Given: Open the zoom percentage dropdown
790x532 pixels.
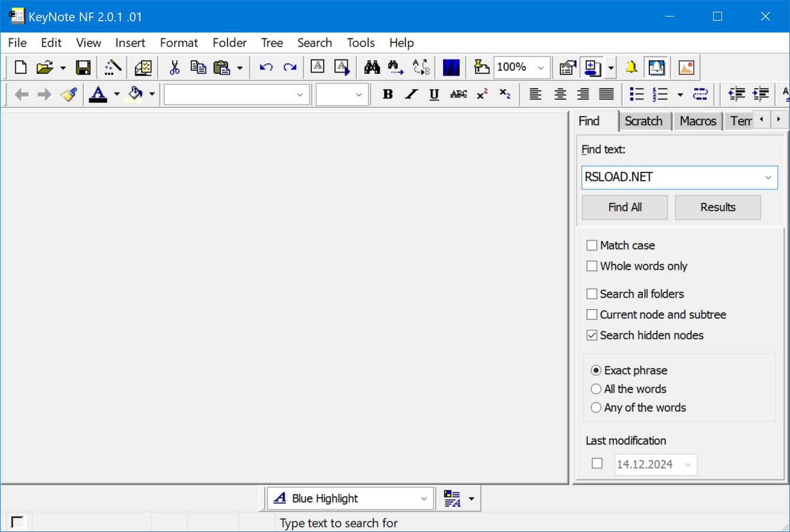Looking at the screenshot, I should (541, 67).
